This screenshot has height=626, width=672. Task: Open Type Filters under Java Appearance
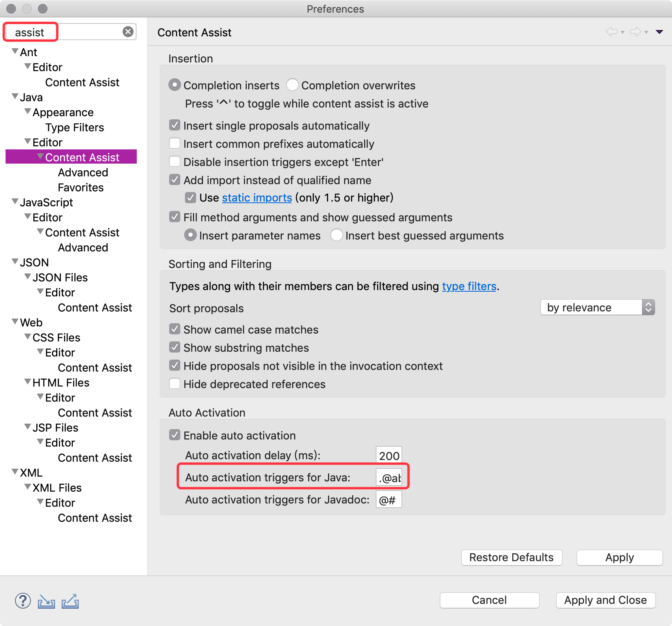pyautogui.click(x=75, y=127)
